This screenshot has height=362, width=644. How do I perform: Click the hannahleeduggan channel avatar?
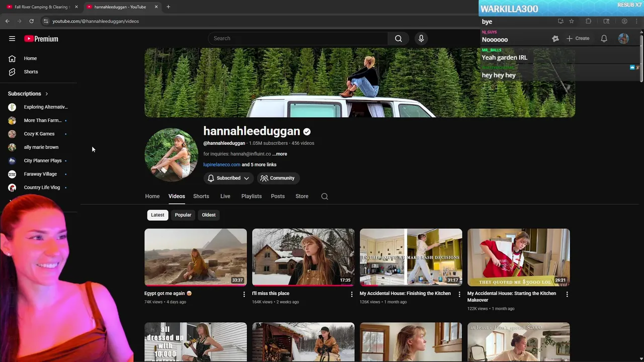pos(171,155)
